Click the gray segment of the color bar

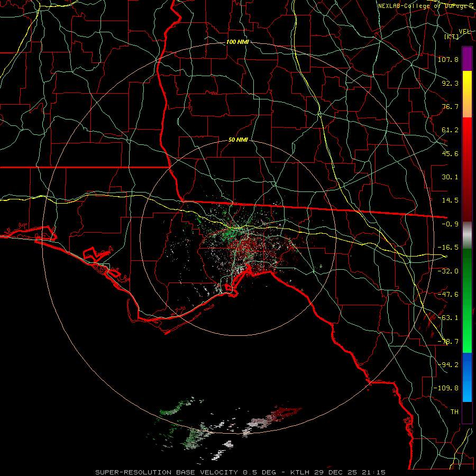(467, 235)
